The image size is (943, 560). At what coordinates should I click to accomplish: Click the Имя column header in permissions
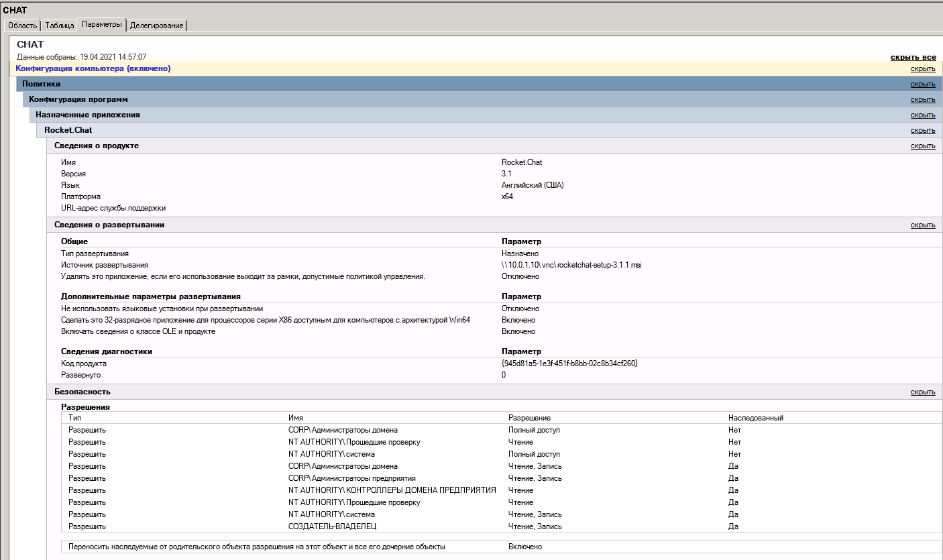coord(296,418)
